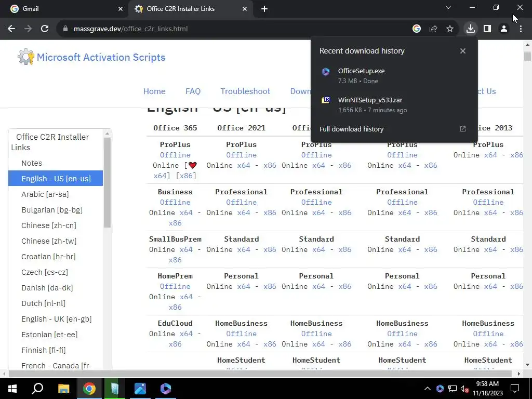Viewport: 532px width, 399px height.
Task: Select Notes in the sidebar
Action: (56, 163)
